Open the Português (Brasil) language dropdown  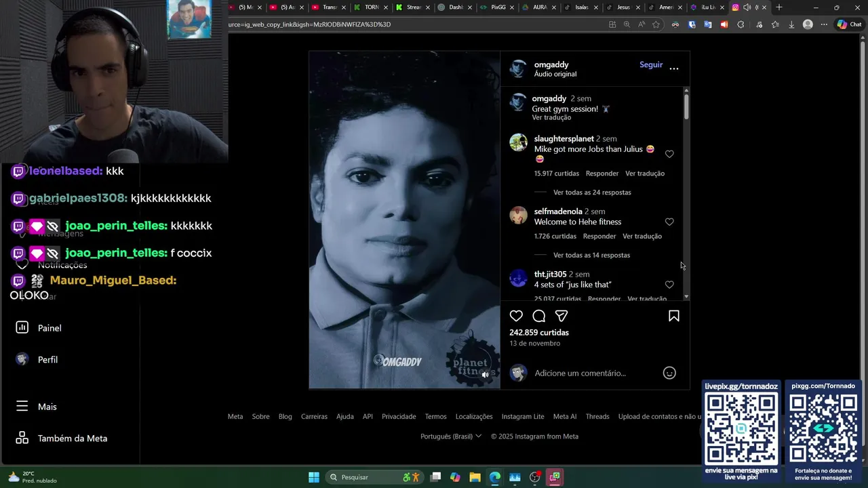pos(451,436)
